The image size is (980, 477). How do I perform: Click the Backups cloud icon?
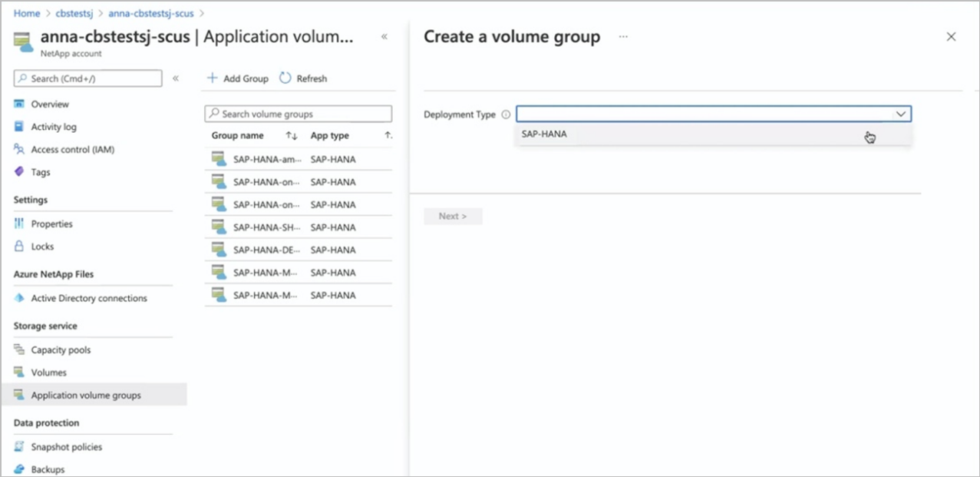[19, 469]
